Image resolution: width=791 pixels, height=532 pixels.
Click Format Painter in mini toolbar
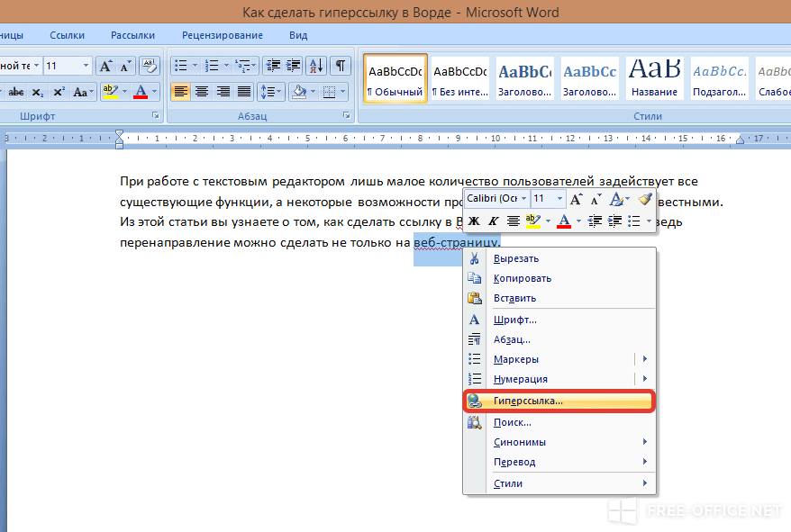point(645,199)
